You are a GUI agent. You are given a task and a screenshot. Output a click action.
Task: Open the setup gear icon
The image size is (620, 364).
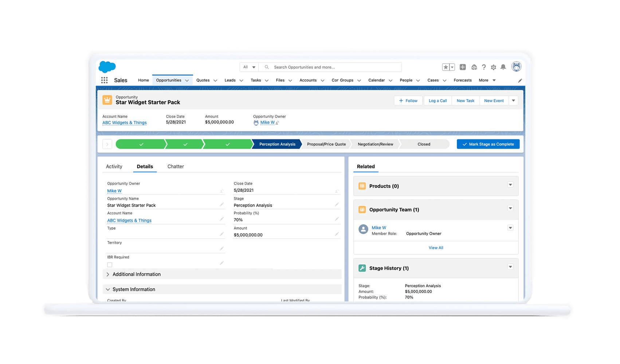click(494, 67)
